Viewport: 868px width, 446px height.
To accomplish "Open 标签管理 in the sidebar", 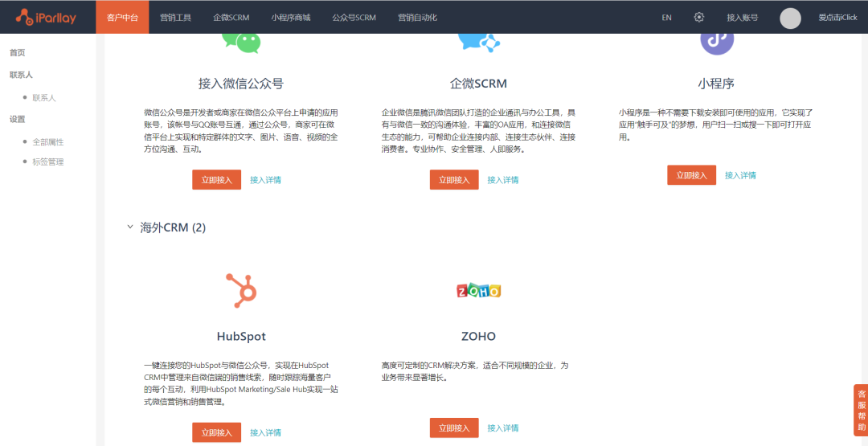I will (48, 162).
